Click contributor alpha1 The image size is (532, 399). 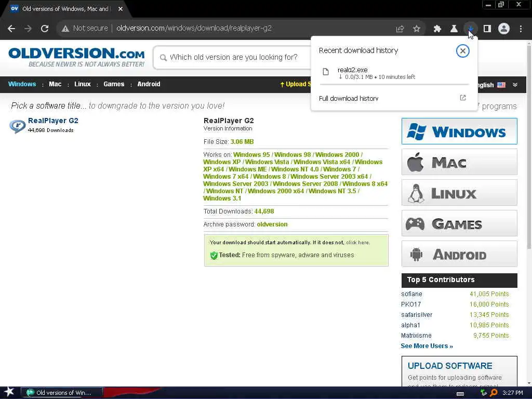point(410,325)
